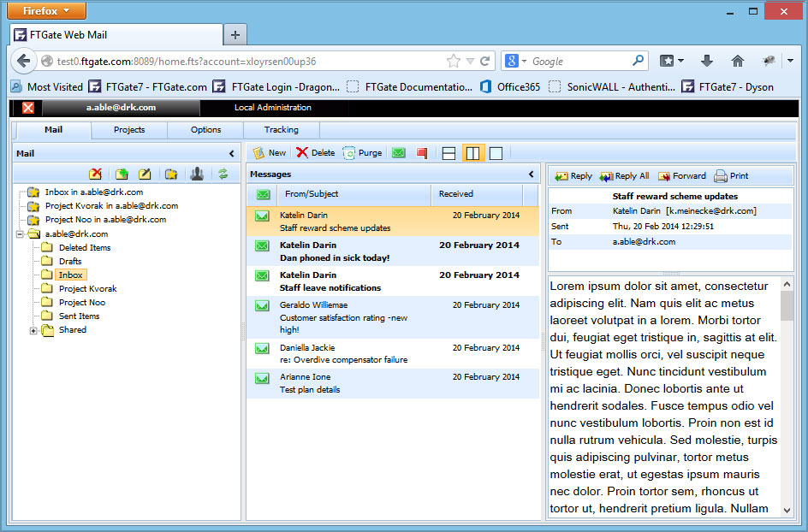Click the browser home icon
This screenshot has width=808, height=532.
click(x=738, y=62)
